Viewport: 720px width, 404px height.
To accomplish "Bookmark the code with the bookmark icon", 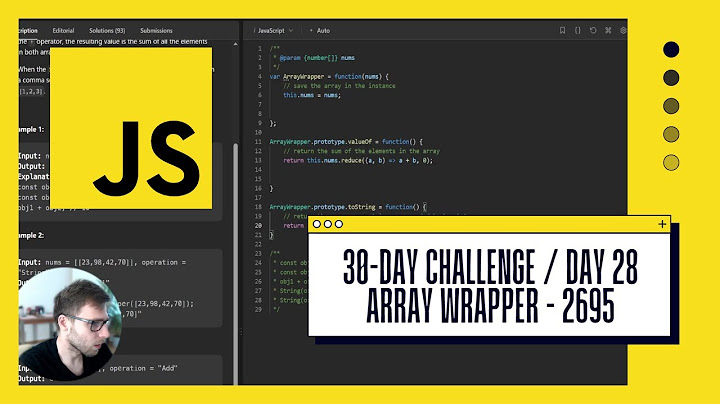I will [x=562, y=30].
